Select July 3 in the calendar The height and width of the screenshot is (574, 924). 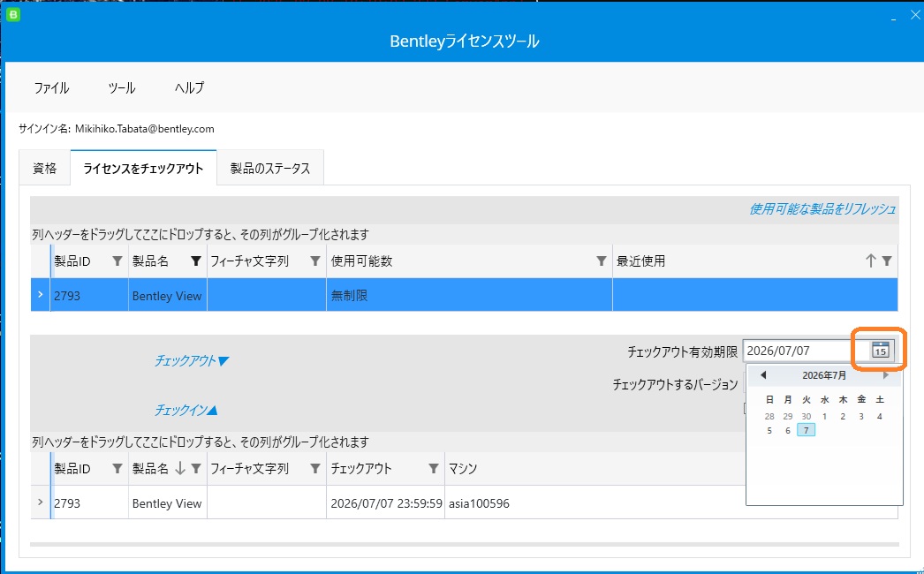(x=861, y=416)
